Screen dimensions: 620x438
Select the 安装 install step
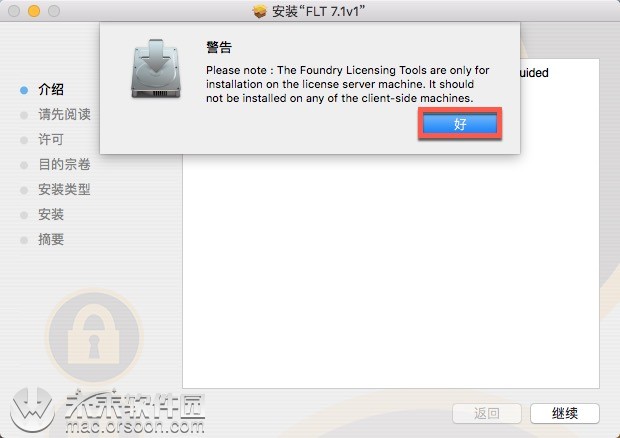point(51,214)
